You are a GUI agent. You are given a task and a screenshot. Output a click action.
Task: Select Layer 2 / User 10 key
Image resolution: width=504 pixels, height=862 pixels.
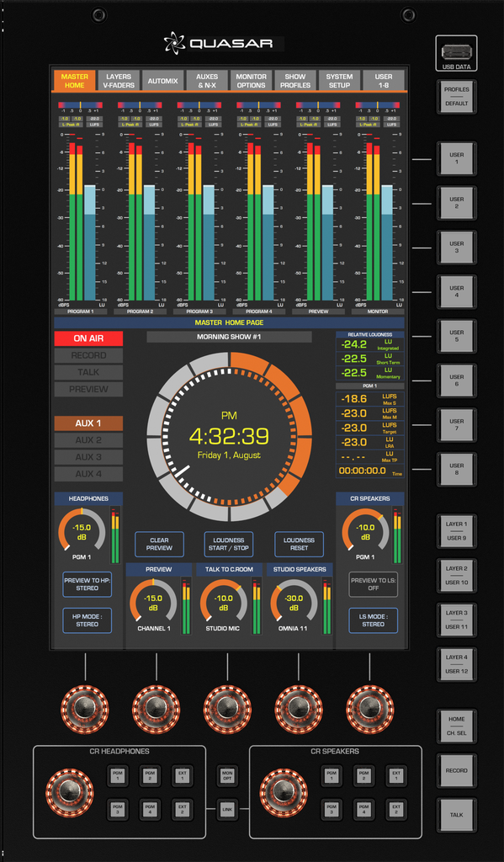(456, 576)
